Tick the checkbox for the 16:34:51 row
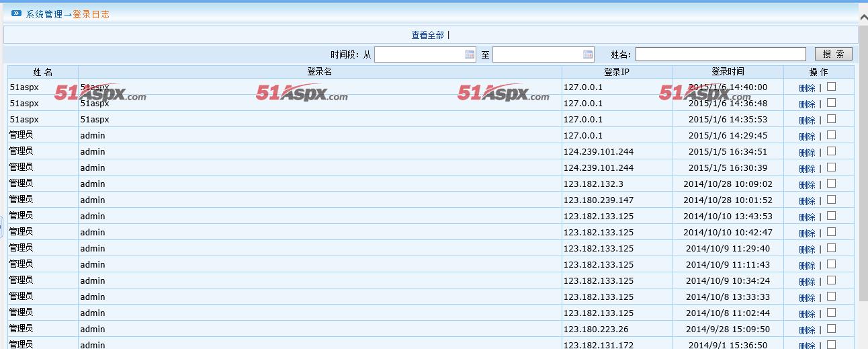868x349 pixels. click(831, 151)
